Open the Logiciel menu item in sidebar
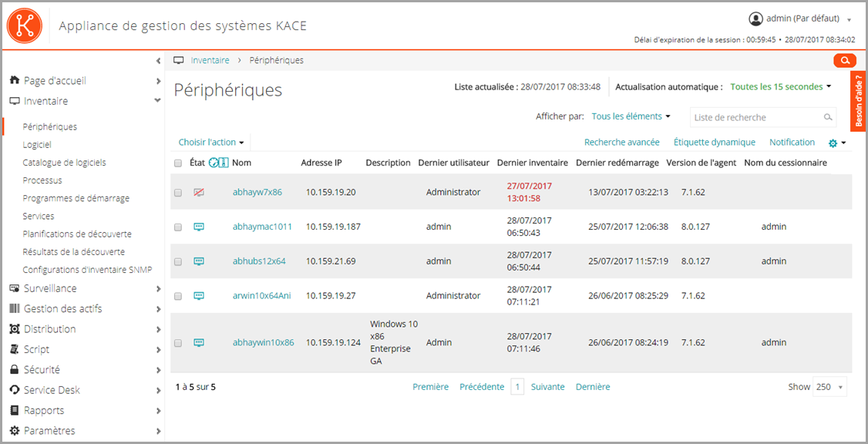 [37, 144]
